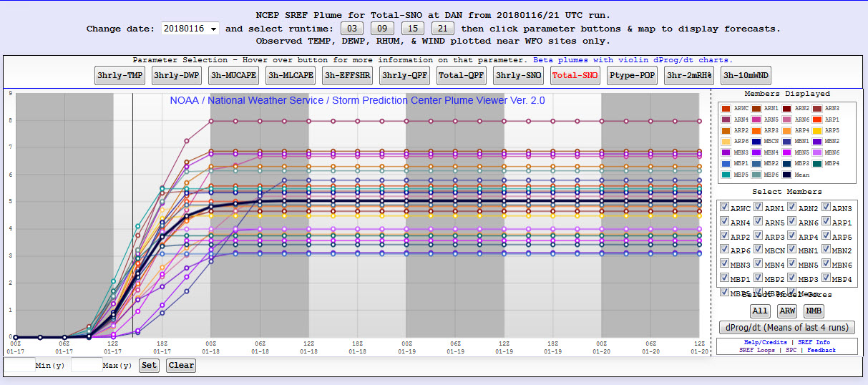The height and width of the screenshot is (385, 868).
Task: Select runtime 03
Action: (x=351, y=29)
